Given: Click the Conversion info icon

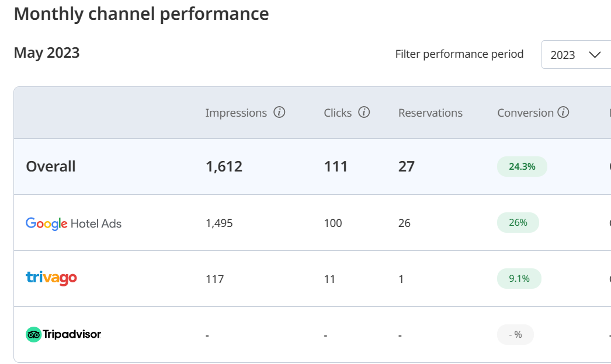Looking at the screenshot, I should coord(563,113).
